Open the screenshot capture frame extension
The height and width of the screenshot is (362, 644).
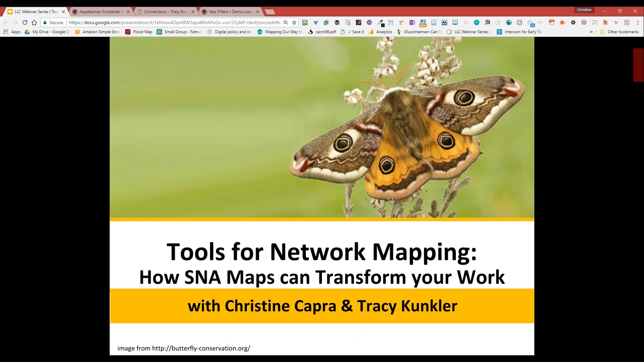390,22
